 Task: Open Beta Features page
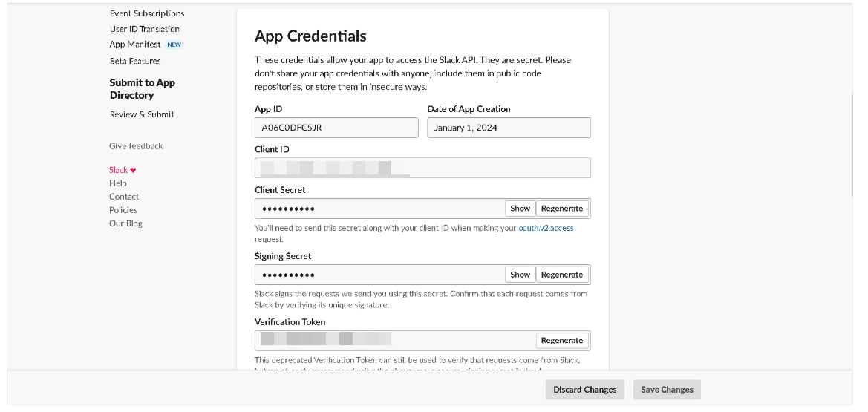coord(135,61)
